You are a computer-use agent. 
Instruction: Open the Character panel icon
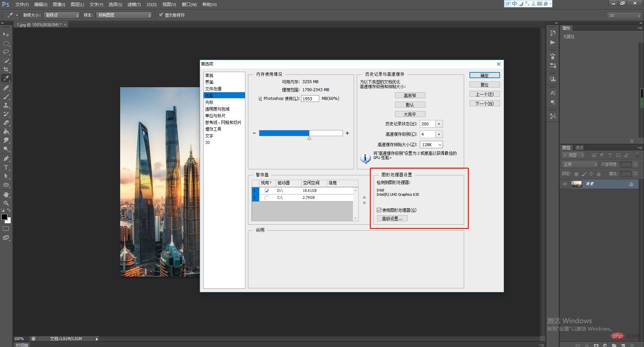[553, 93]
